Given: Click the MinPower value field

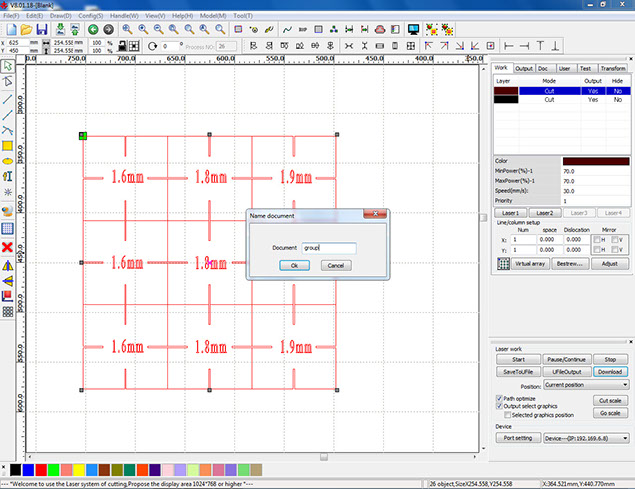Looking at the screenshot, I should point(596,171).
